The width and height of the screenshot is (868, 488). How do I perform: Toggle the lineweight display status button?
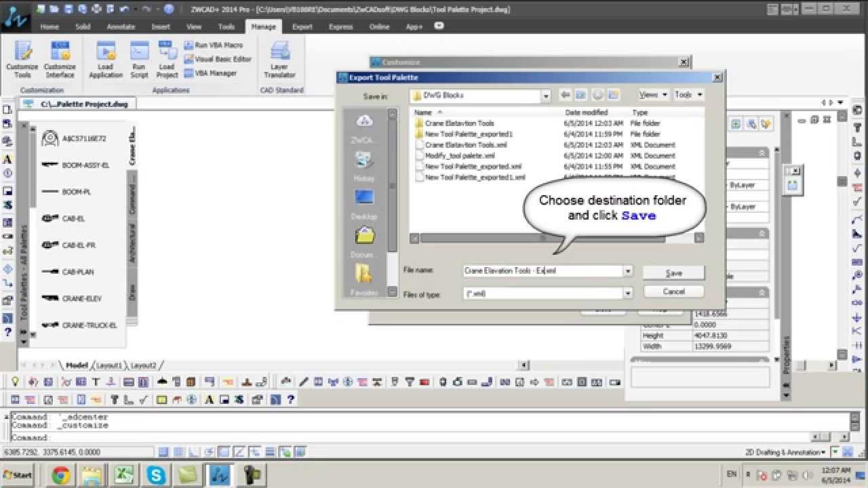271,451
